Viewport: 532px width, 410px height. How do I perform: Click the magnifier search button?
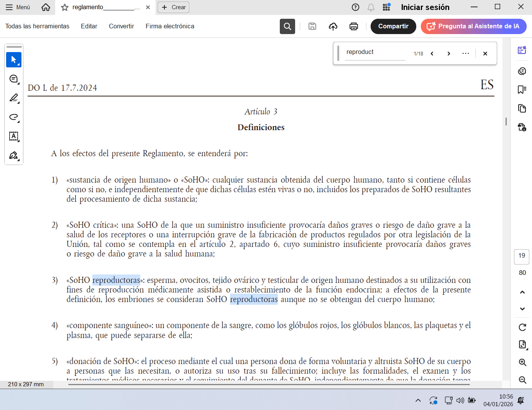(287, 26)
